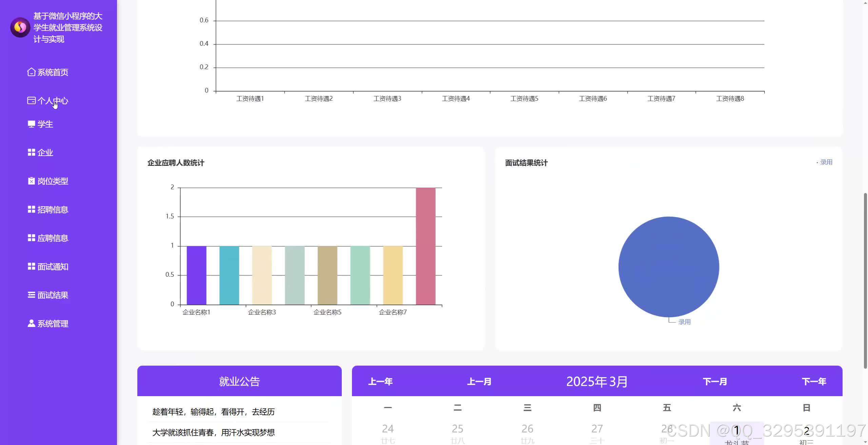Click the clipboard icon beside 岗位类型
The height and width of the screenshot is (445, 868).
[31, 181]
